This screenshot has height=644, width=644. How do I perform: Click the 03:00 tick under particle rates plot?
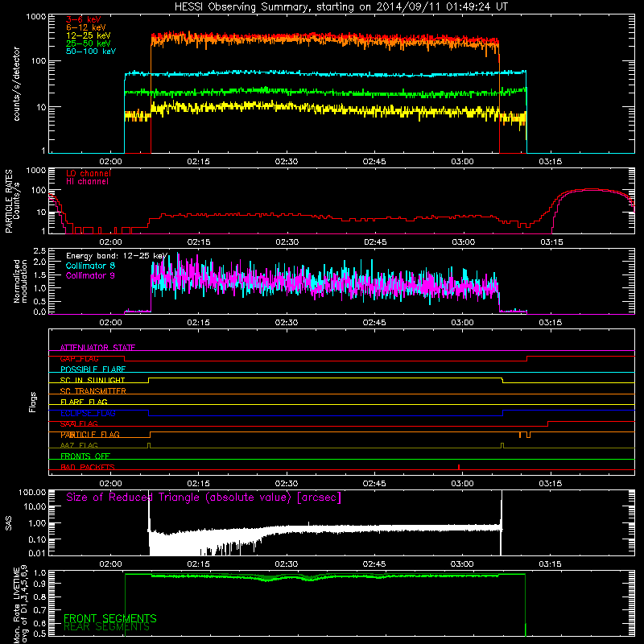(464, 242)
